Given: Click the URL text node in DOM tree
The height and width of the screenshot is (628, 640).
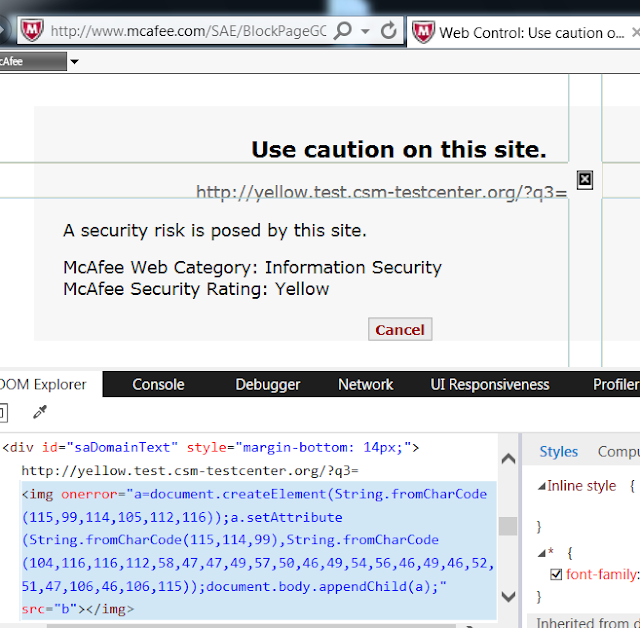Looking at the screenshot, I should click(x=190, y=471).
